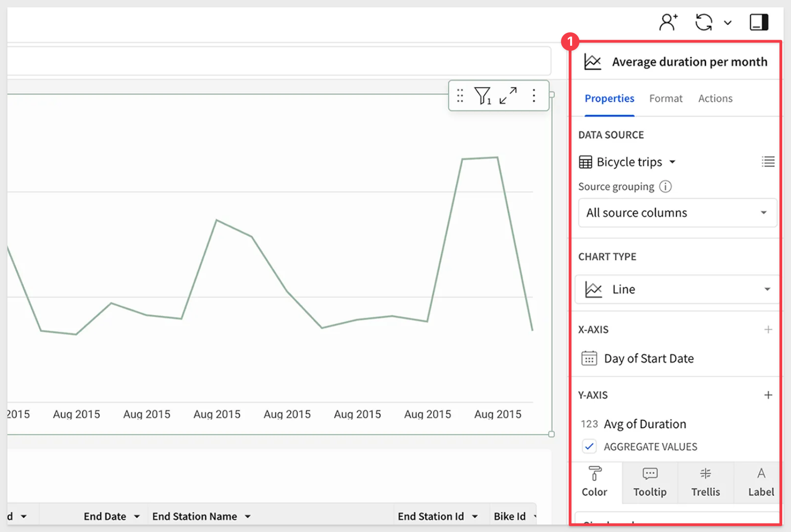Click the share/invite user icon

click(x=668, y=22)
